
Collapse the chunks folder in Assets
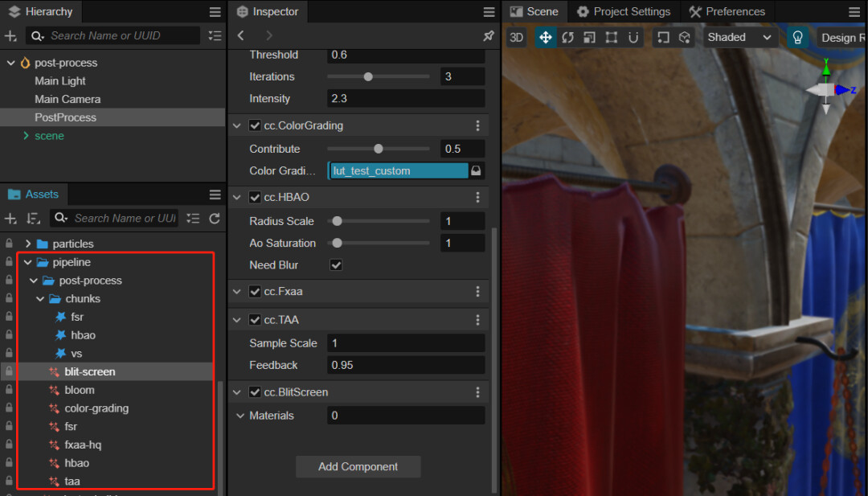[40, 299]
